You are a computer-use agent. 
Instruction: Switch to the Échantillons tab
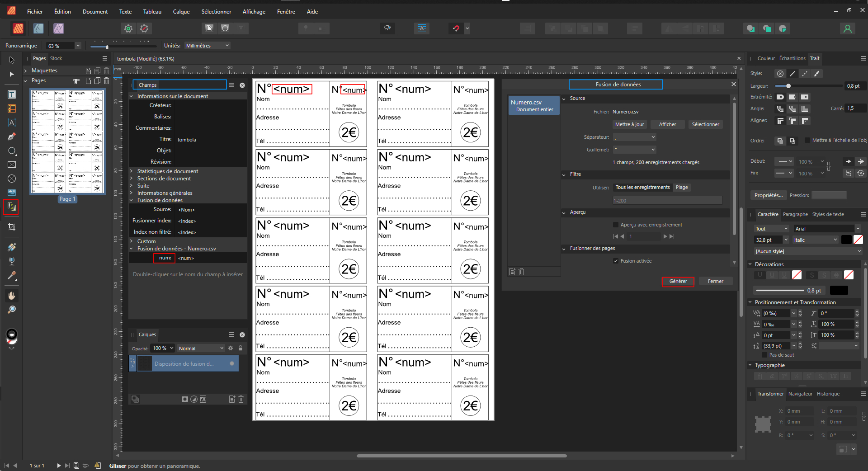(792, 58)
